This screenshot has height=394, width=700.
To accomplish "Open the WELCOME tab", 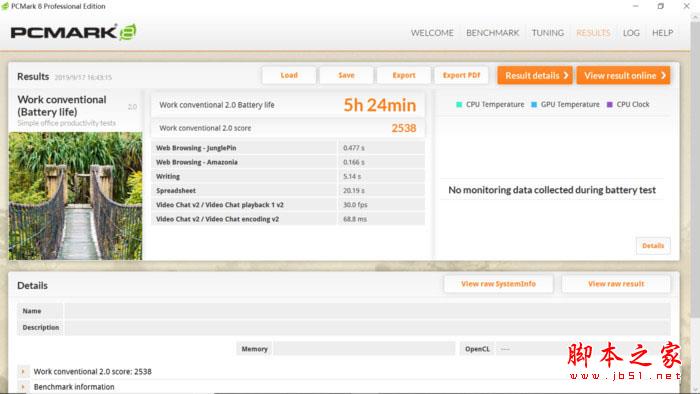I will [432, 33].
